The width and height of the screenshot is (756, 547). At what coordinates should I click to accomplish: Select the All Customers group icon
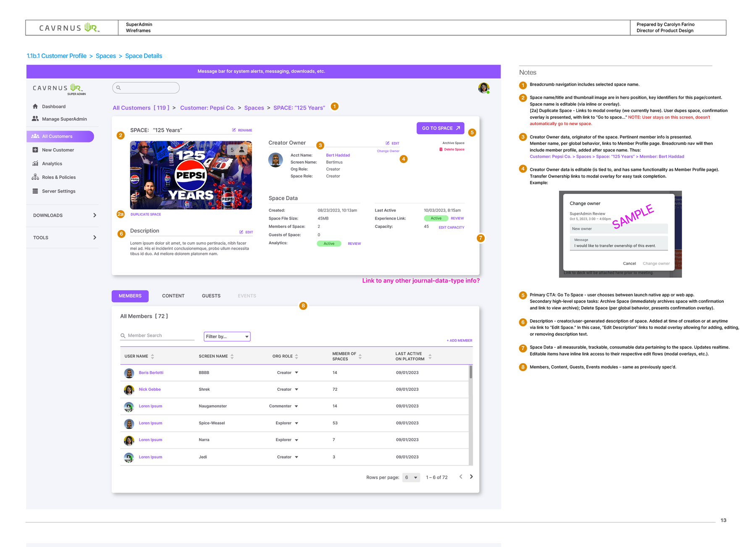(35, 136)
